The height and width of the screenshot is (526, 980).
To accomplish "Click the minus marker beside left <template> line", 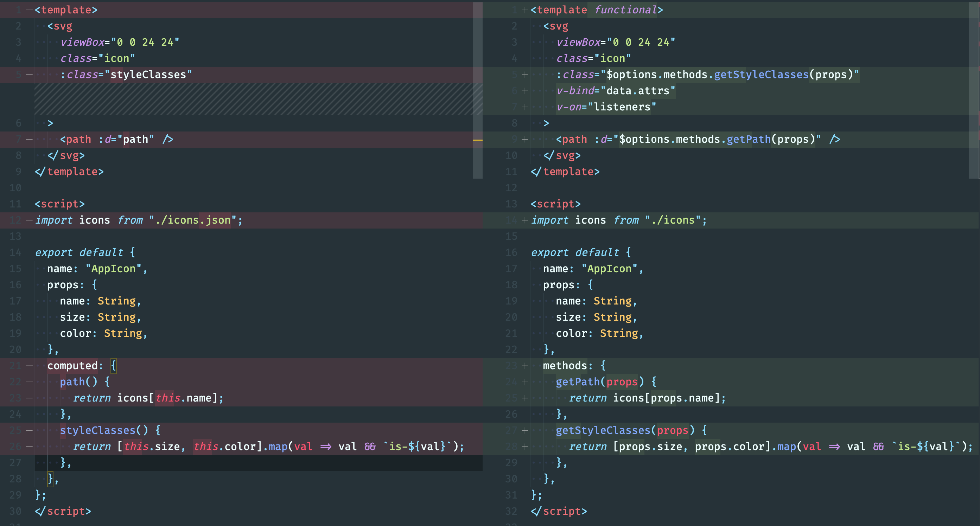I will (x=29, y=10).
